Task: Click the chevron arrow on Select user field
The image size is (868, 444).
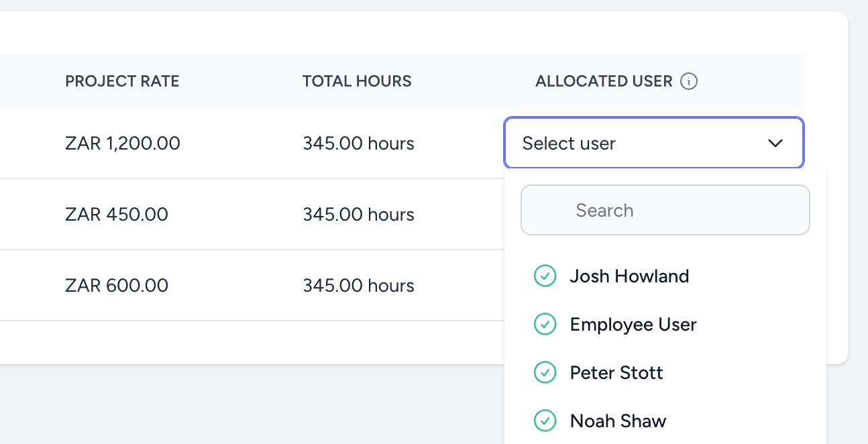Action: tap(775, 143)
